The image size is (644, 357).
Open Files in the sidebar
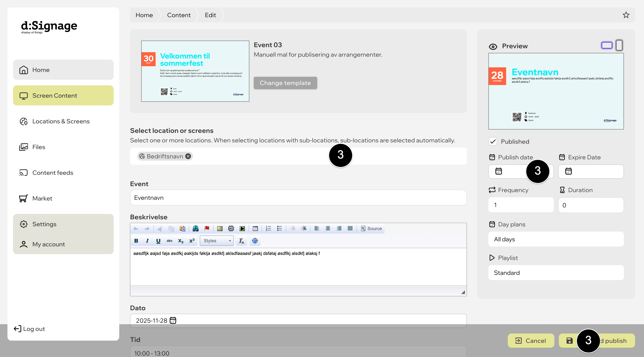[x=63, y=147]
